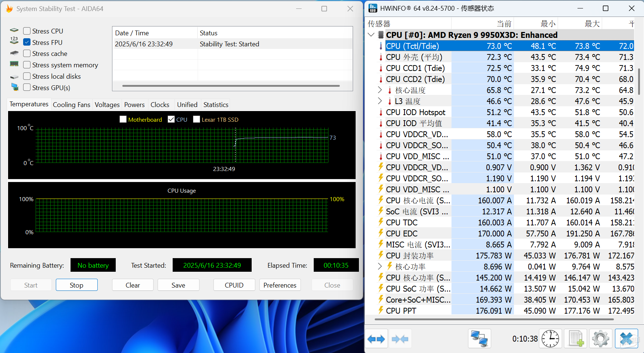Enable Stress local disks checkbox
Viewport: 644px width, 353px height.
(27, 76)
